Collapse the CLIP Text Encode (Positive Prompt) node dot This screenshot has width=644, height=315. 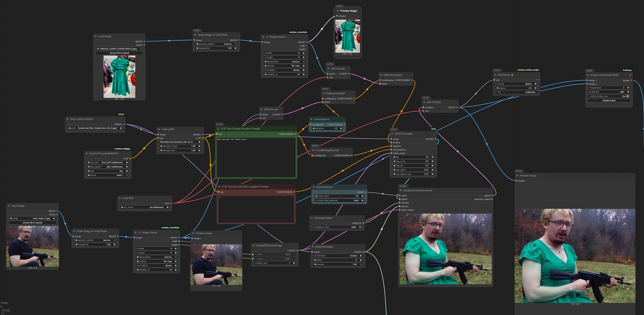218,129
